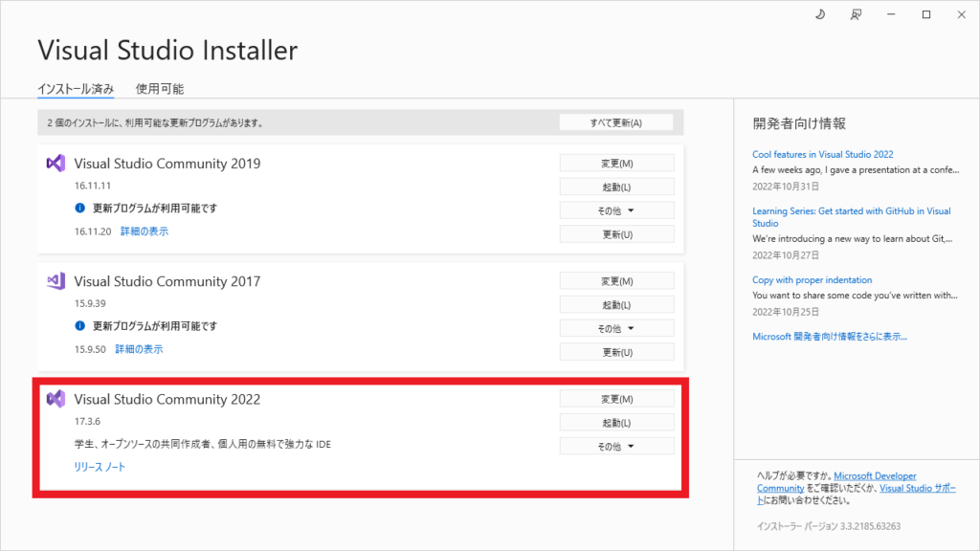980x551 pixels.
Task: Click the Visual Studio Community 2022 title
Action: click(167, 399)
